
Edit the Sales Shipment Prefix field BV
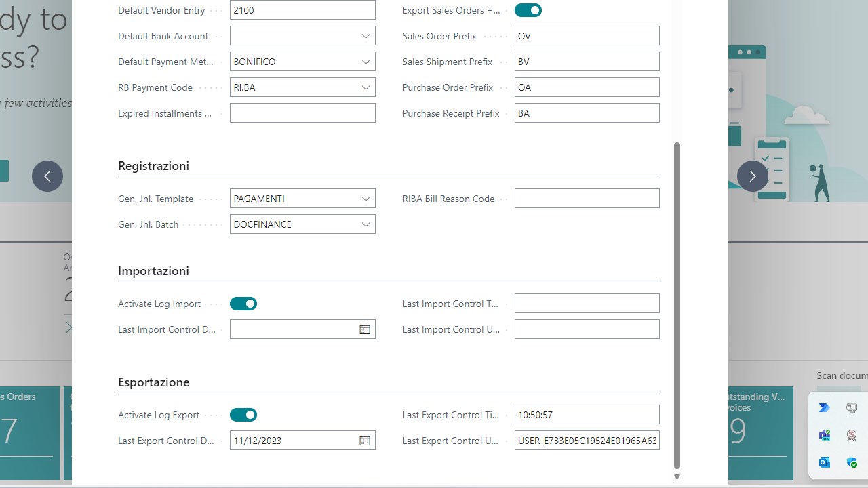pyautogui.click(x=587, y=62)
